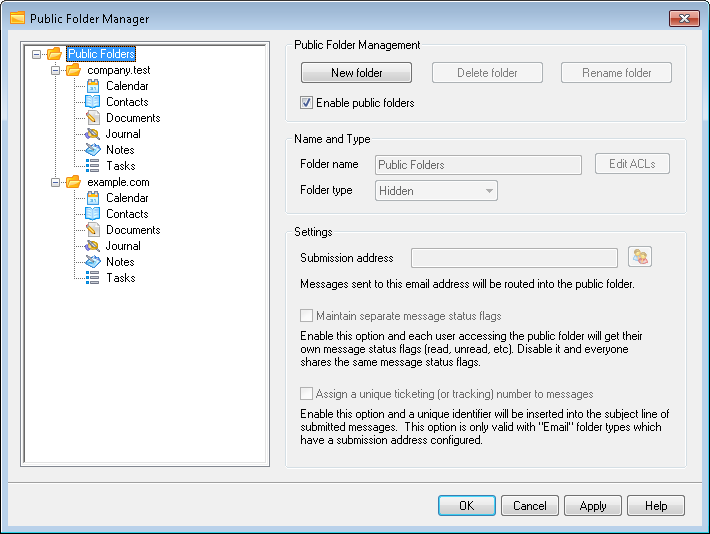The width and height of the screenshot is (710, 534).
Task: Click into the Submission address field
Action: point(514,258)
